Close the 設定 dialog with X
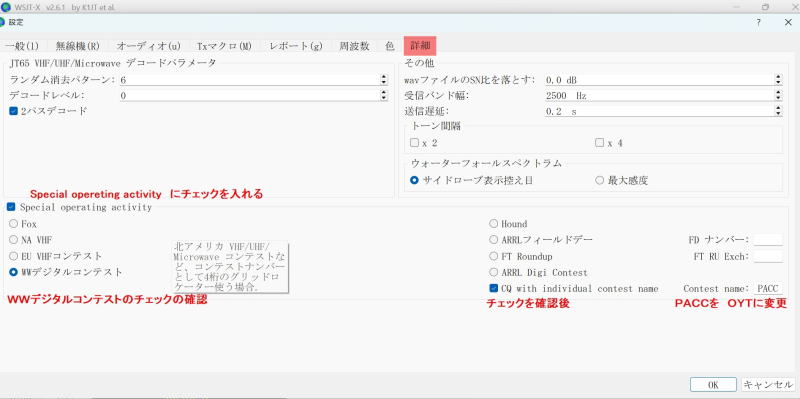The width and height of the screenshot is (800, 399). (x=788, y=22)
